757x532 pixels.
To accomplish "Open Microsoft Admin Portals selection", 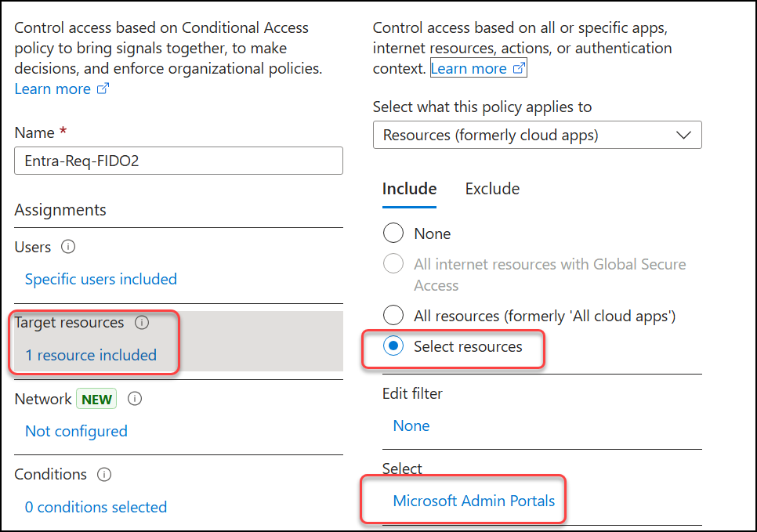I will pos(473,501).
